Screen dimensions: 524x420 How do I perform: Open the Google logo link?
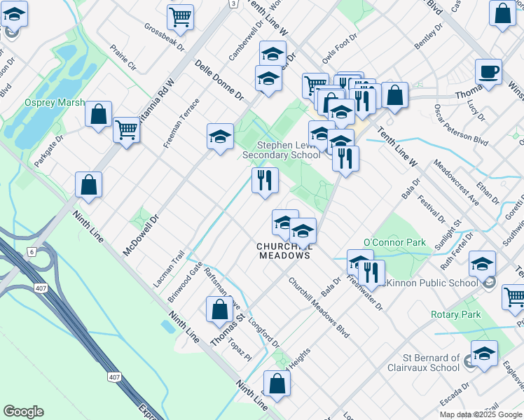[x=23, y=412]
